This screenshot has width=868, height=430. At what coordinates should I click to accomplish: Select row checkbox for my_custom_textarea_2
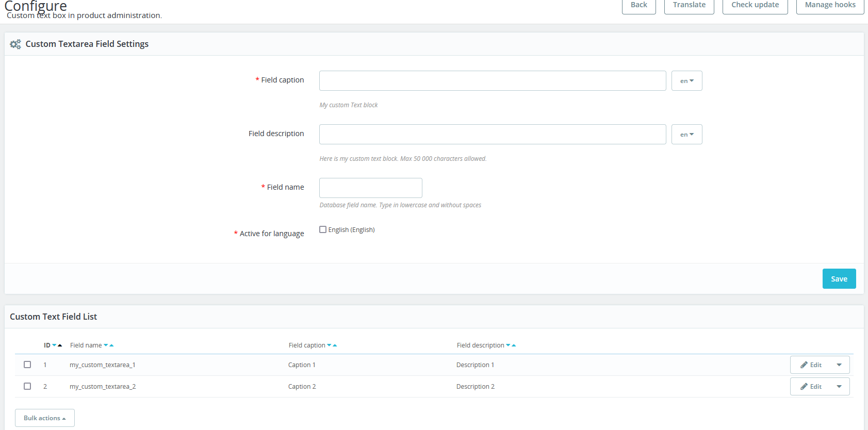tap(27, 386)
